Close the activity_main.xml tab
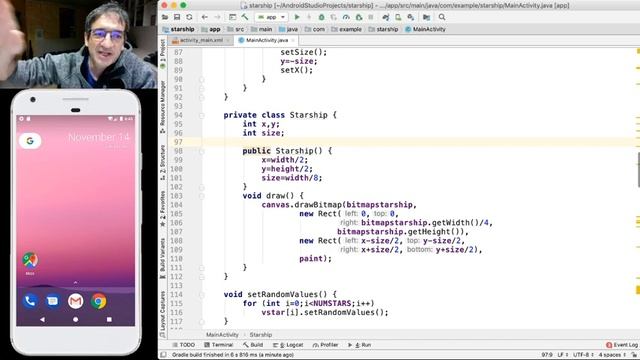640x360 pixels. pyautogui.click(x=228, y=40)
